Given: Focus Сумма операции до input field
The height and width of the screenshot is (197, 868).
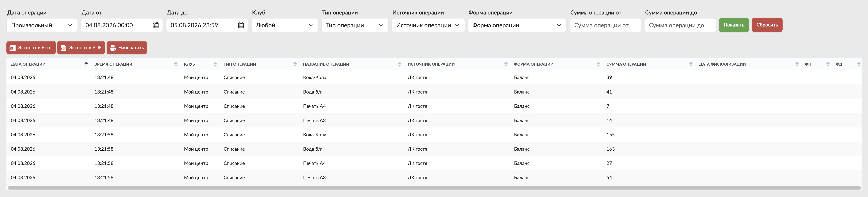Looking at the screenshot, I should point(680,25).
